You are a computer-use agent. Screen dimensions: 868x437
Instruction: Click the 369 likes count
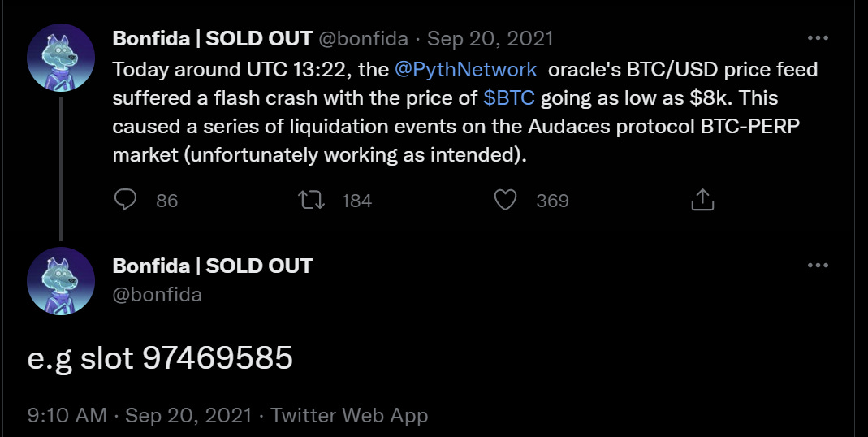click(552, 201)
